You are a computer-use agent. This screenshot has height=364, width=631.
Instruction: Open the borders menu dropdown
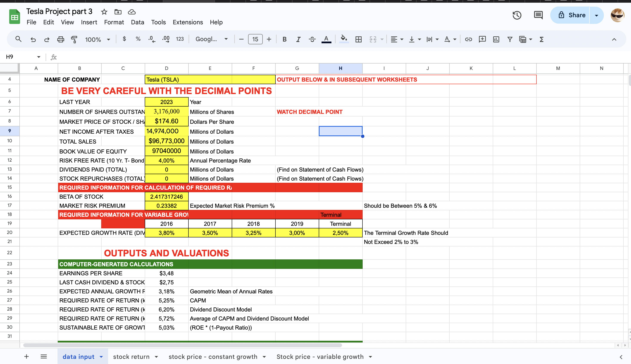(x=358, y=39)
